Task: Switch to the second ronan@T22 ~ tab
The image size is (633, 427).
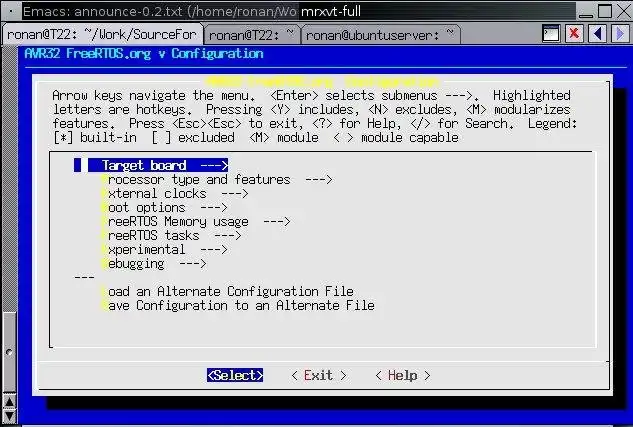Action: coord(252,35)
